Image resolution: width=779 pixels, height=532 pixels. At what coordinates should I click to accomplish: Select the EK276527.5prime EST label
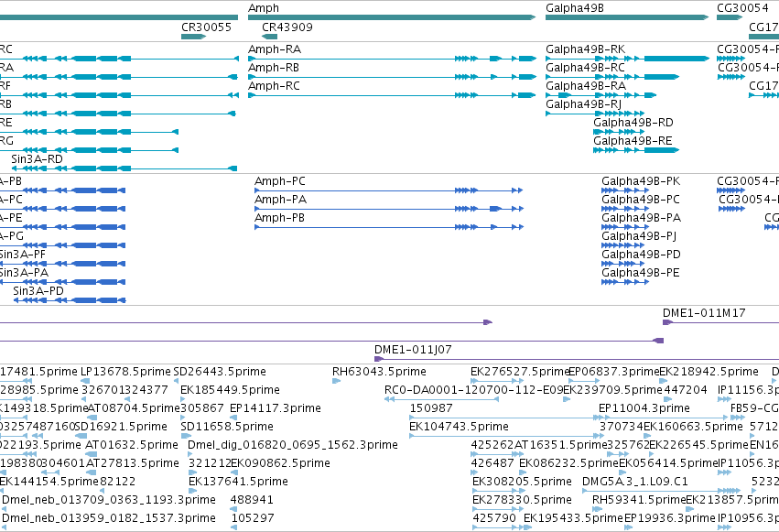click(x=519, y=372)
